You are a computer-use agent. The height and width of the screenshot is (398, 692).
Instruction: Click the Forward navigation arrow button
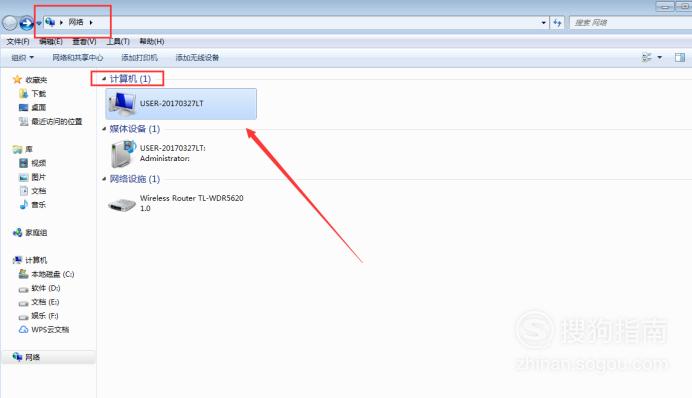tap(26, 23)
